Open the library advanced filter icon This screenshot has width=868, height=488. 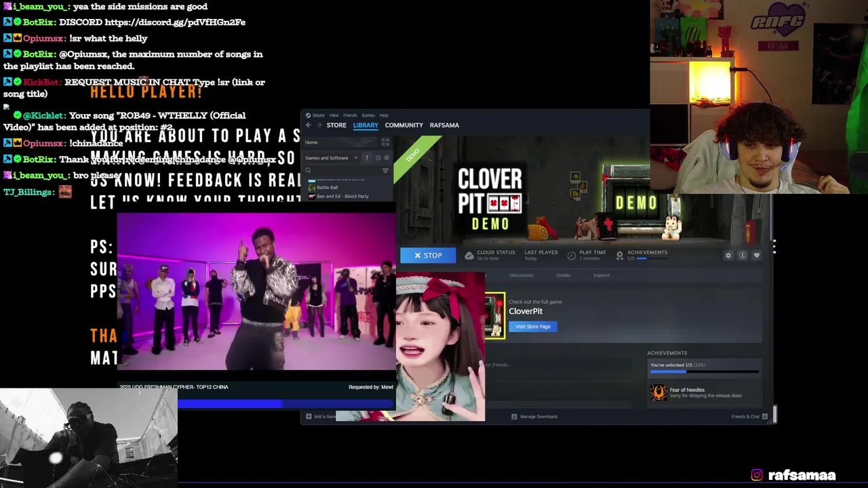385,171
